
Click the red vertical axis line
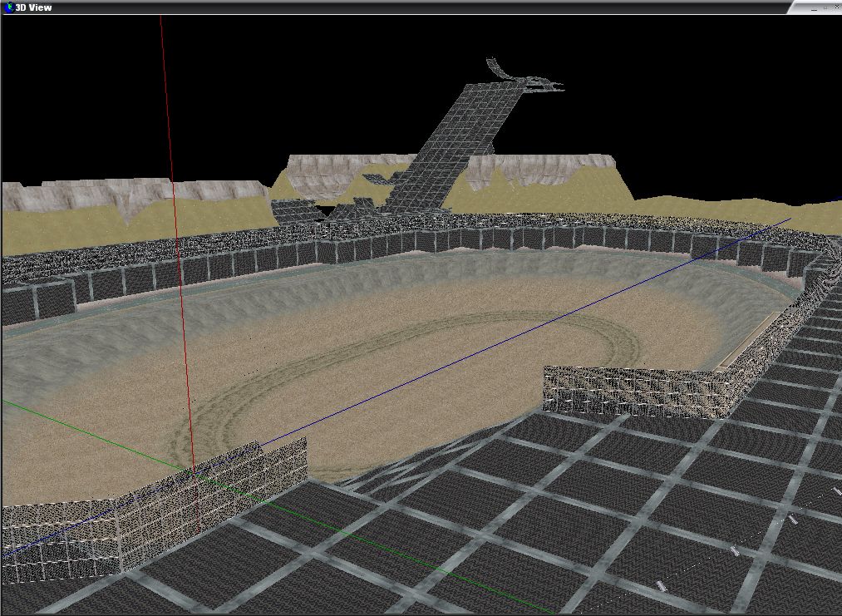[171, 166]
